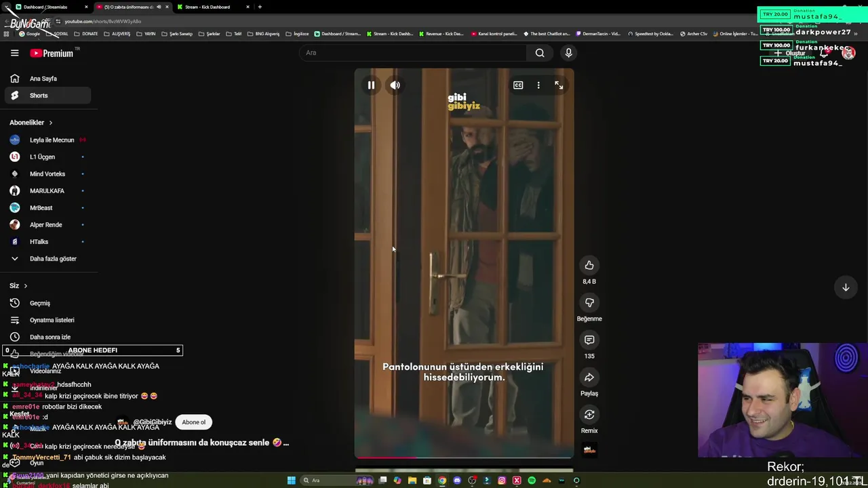The image size is (868, 488).
Task: Open a new browser tab
Action: 260,7
